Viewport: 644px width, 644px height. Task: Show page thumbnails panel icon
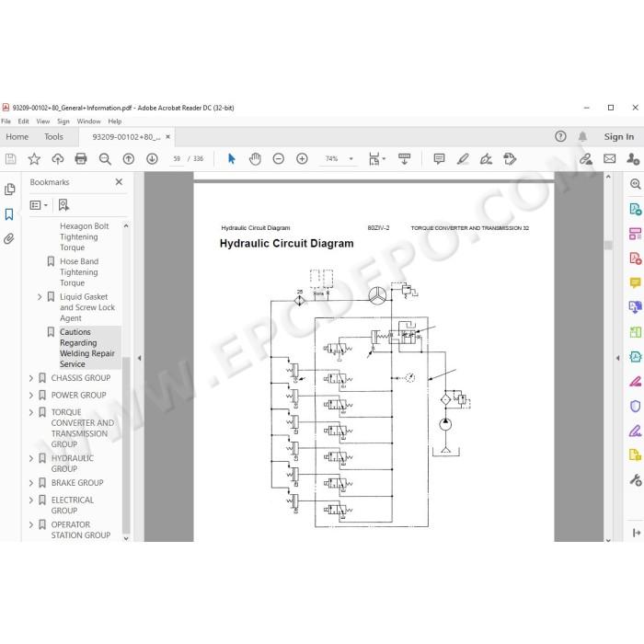click(9, 190)
